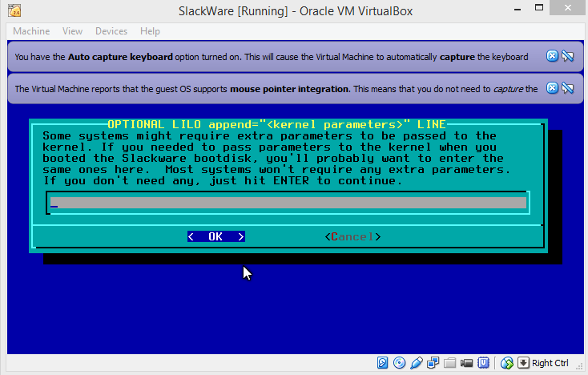The image size is (588, 375).
Task: Click the network adapters status icon
Action: tap(433, 363)
